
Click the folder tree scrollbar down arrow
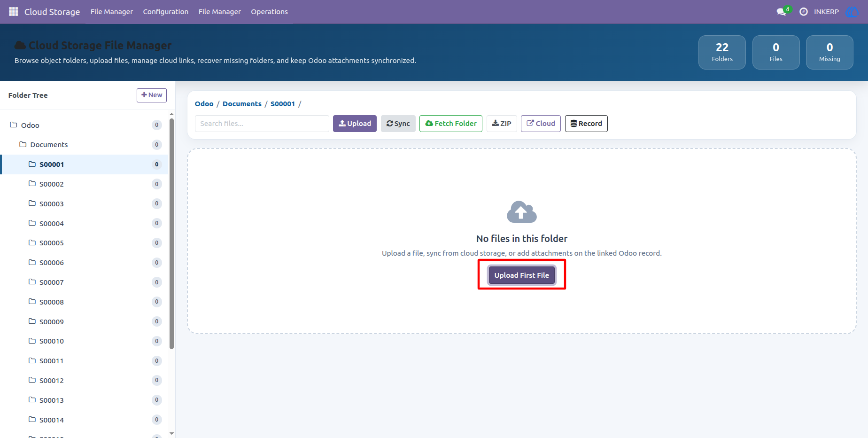click(x=171, y=433)
